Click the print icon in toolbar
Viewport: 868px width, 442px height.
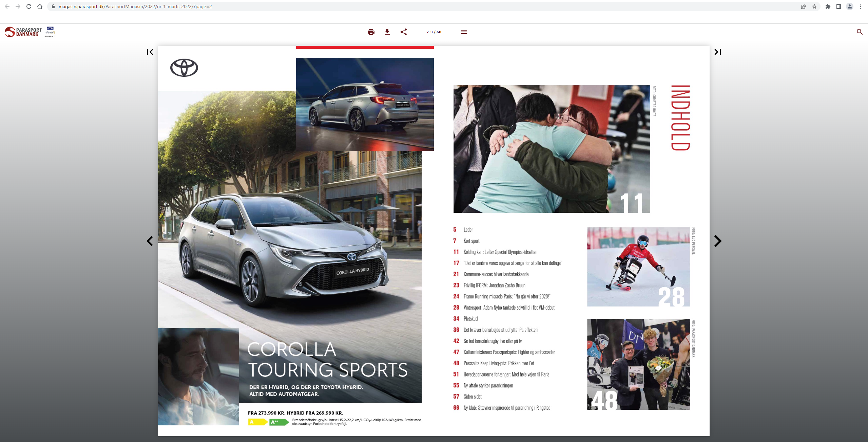point(371,32)
